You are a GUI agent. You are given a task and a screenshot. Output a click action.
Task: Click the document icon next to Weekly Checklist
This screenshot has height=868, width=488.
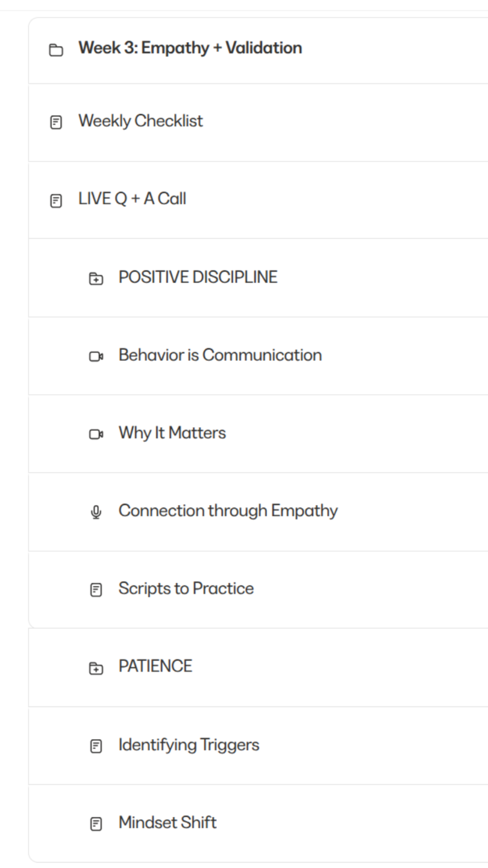point(55,123)
